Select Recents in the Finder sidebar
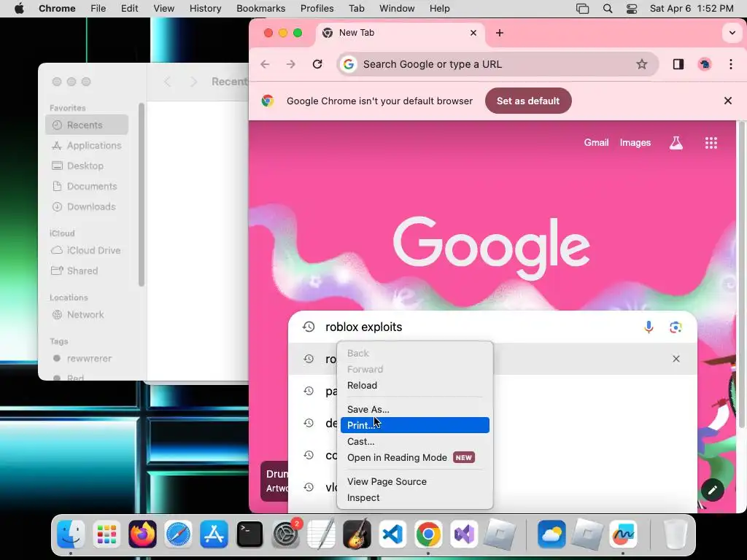This screenshot has height=560, width=747. [x=87, y=125]
